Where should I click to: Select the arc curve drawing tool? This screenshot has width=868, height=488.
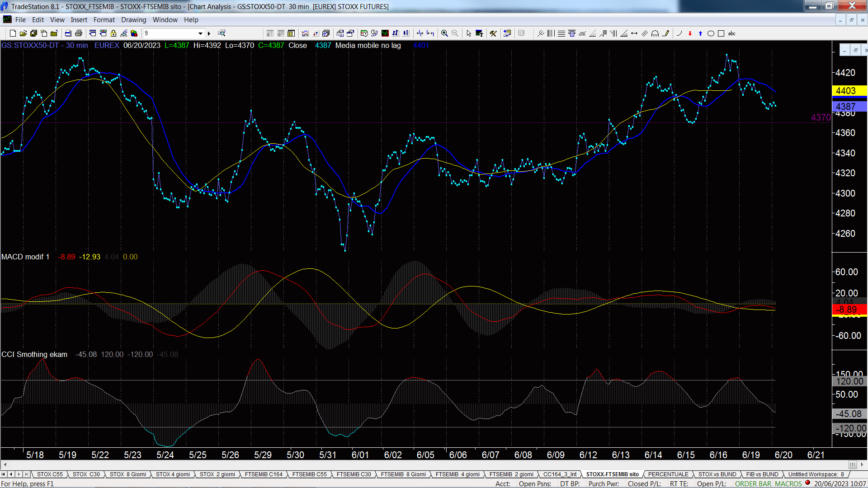[x=679, y=33]
